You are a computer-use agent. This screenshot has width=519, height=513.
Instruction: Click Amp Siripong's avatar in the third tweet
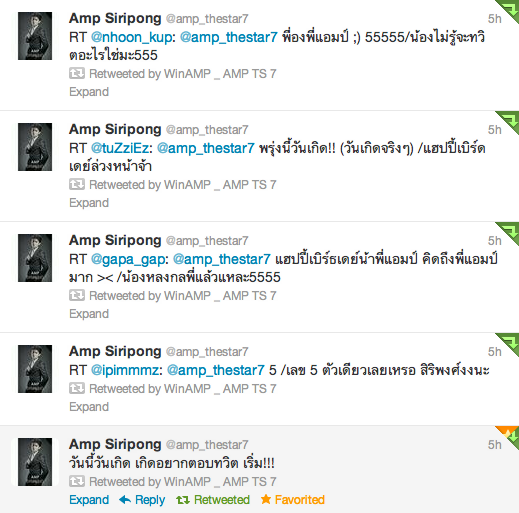click(x=35, y=258)
